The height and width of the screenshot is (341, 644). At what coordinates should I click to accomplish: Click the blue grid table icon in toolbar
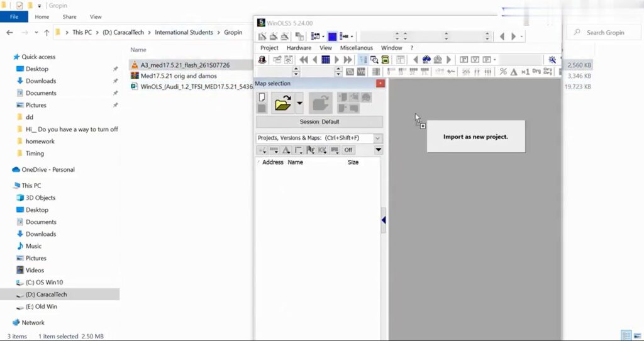(x=325, y=60)
